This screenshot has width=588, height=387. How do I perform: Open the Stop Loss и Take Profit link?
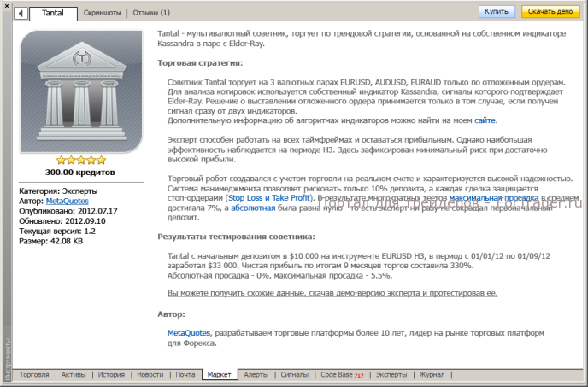click(x=269, y=197)
